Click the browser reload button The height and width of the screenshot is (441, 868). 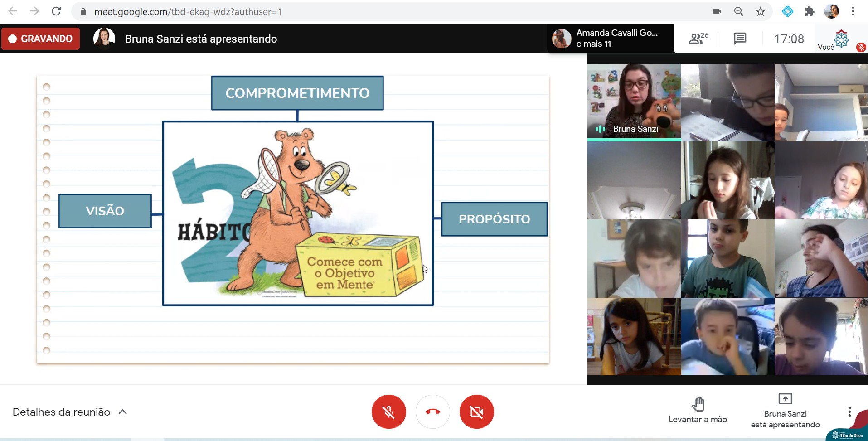point(56,11)
